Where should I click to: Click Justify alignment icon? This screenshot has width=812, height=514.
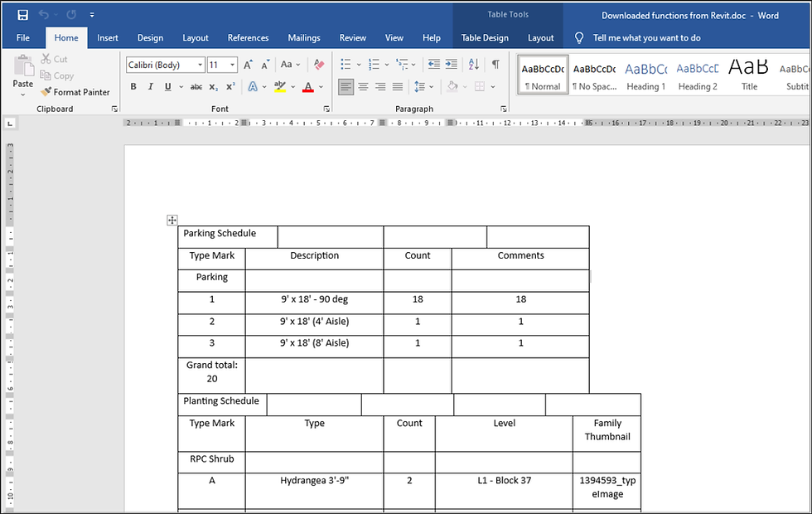(398, 86)
